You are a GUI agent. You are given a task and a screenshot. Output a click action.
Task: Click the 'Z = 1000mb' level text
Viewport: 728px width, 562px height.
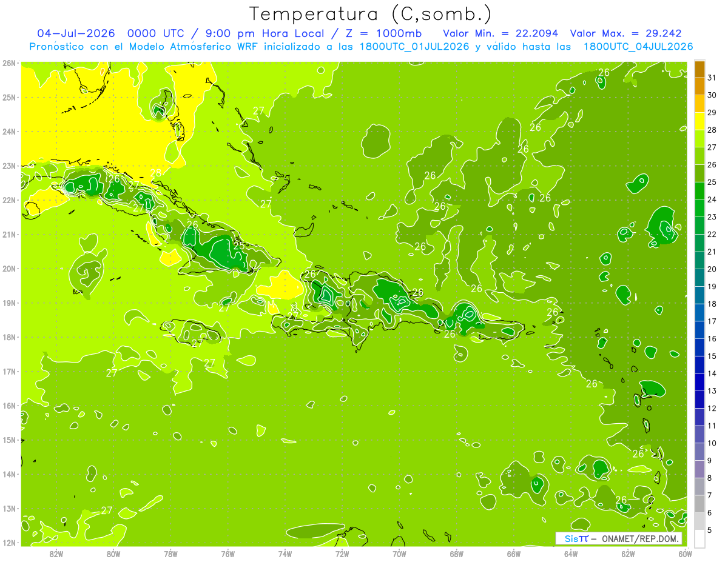pos(383,33)
